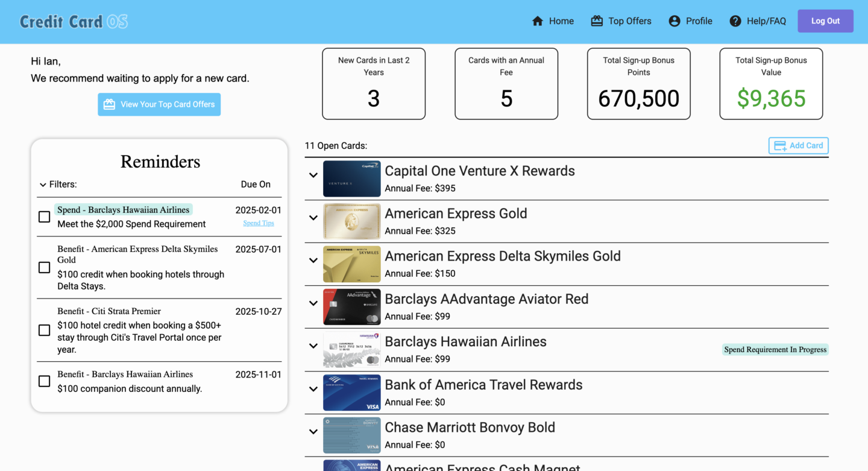Click the Help/FAQ question mark icon
This screenshot has width=868, height=471.
[735, 21]
